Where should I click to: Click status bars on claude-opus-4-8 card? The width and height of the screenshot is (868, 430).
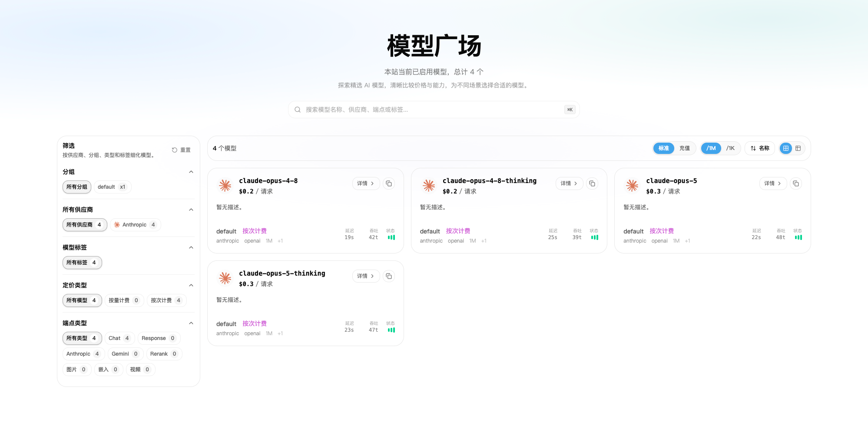[391, 237]
